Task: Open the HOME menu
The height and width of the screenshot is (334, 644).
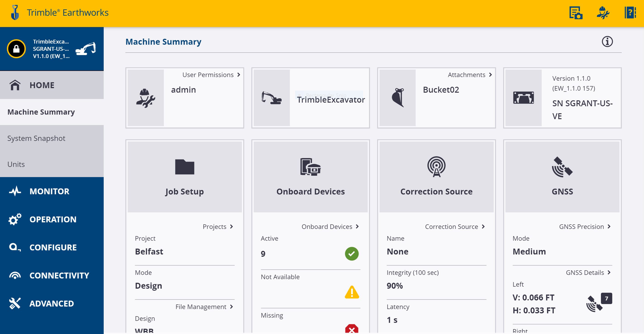Action: [x=52, y=85]
